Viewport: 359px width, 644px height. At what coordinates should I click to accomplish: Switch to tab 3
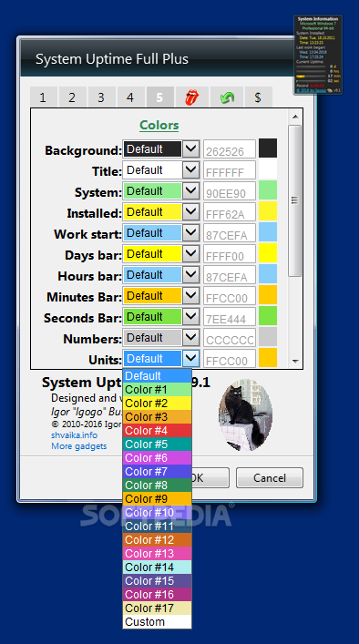coord(101,97)
